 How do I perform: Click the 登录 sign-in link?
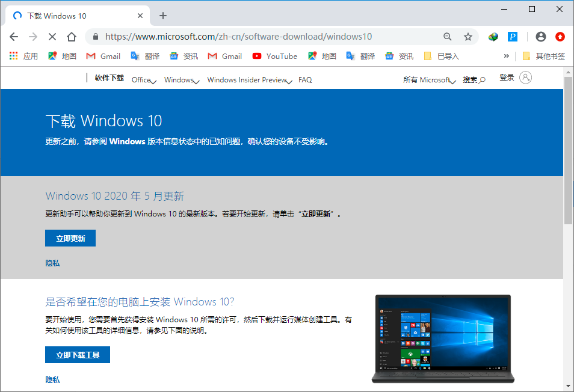pyautogui.click(x=507, y=78)
